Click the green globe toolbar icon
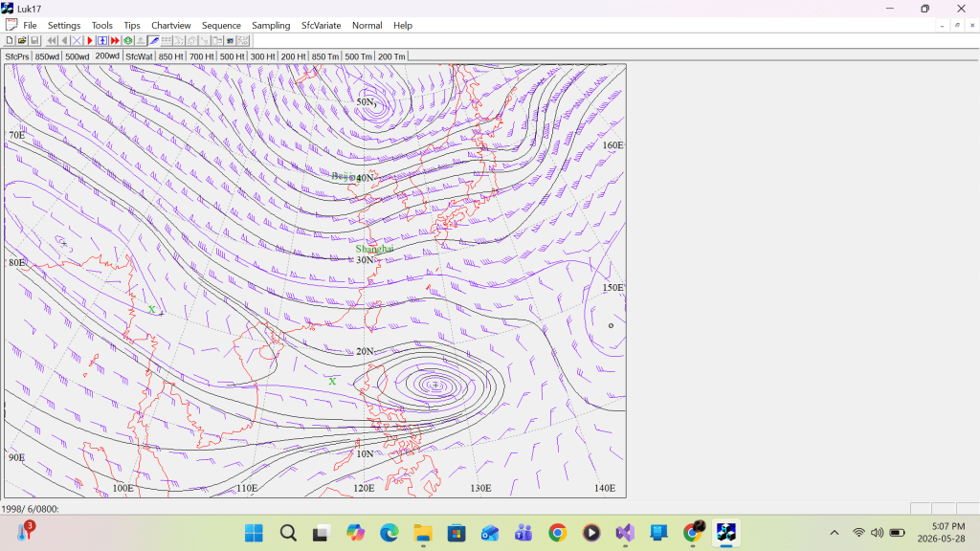 click(x=128, y=40)
